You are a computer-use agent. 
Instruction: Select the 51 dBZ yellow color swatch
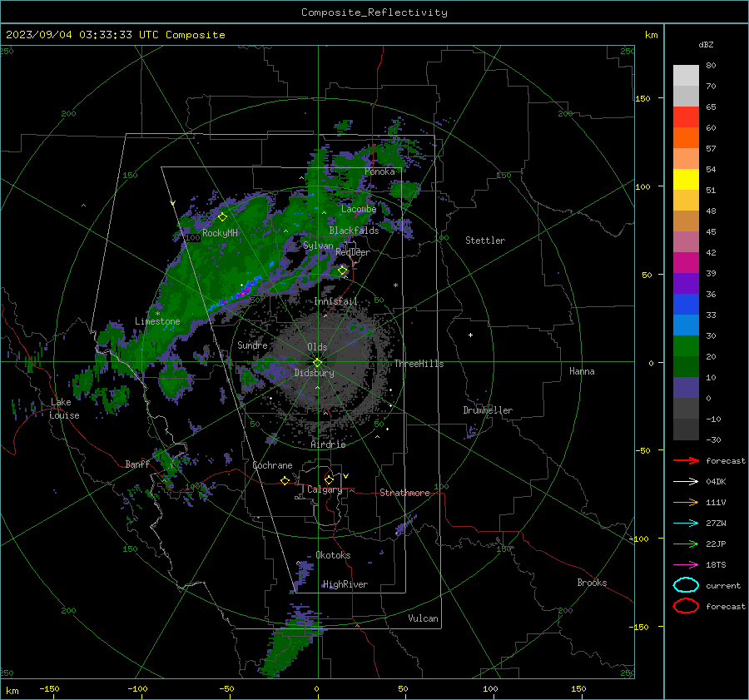pyautogui.click(x=686, y=179)
